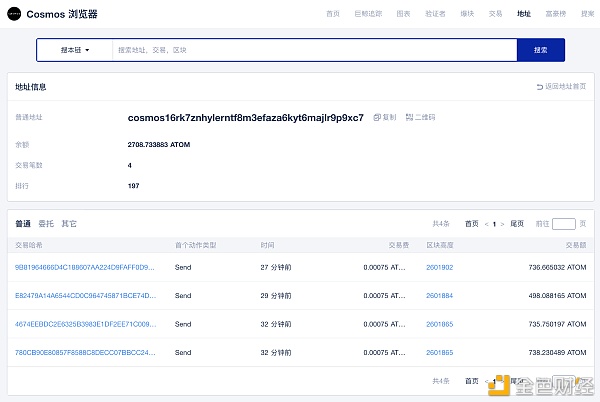The image size is (600, 402).
Task: Focus the 搜索地址、交易、区块 search field
Action: coord(315,50)
